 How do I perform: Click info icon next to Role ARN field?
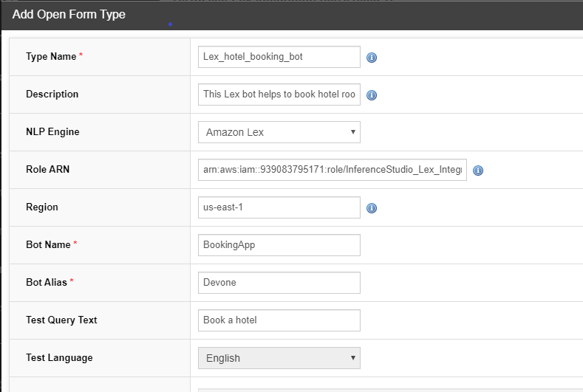pyautogui.click(x=478, y=171)
